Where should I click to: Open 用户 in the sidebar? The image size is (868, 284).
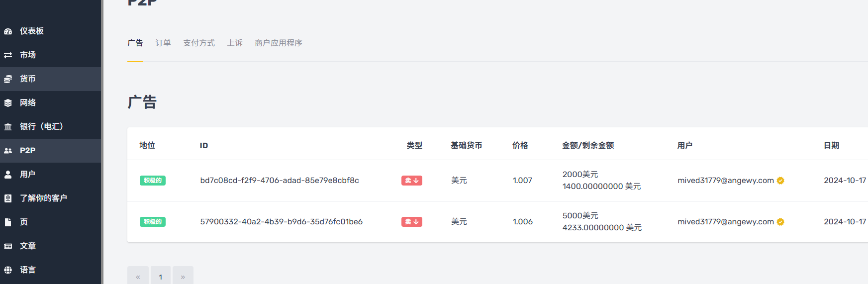(x=50, y=174)
